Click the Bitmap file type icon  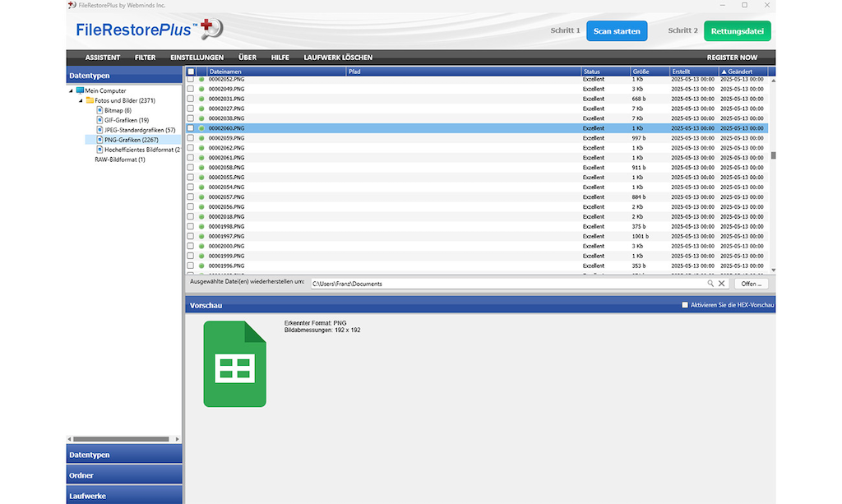pos(99,110)
